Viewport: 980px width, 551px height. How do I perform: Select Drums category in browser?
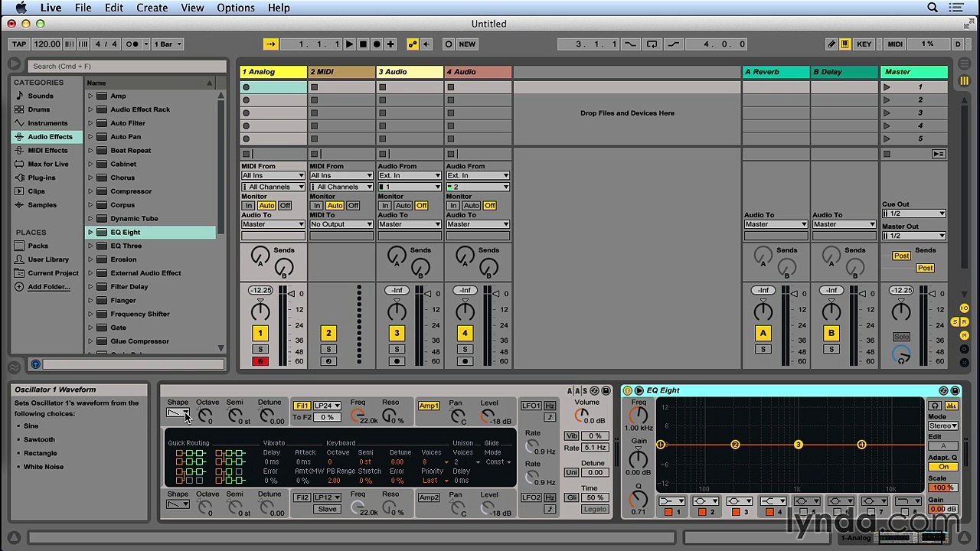click(x=38, y=109)
